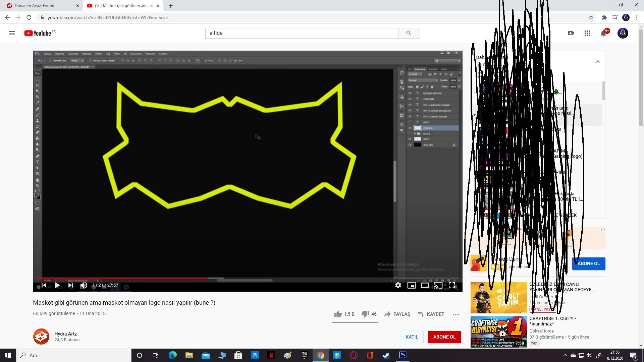Screen dimensions: 644x362
Task: Skip to the next video in playlist
Action: point(70,285)
